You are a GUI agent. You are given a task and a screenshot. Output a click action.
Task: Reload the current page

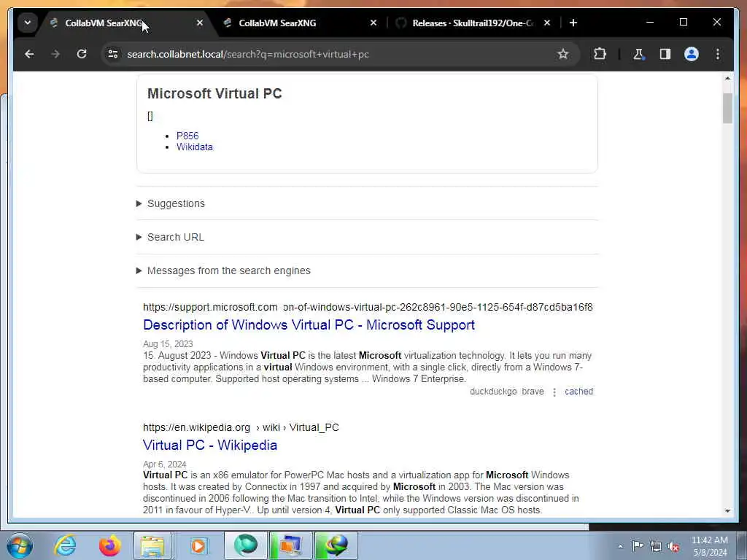pos(82,54)
